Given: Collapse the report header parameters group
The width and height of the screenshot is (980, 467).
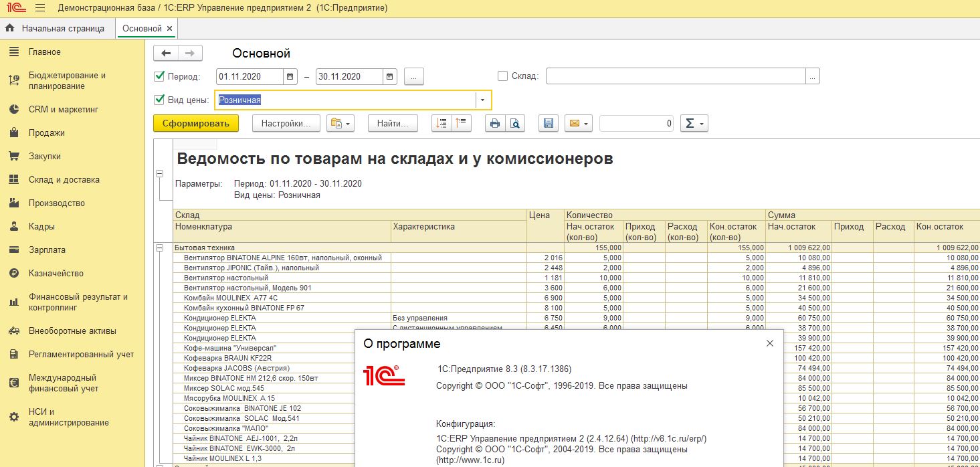Looking at the screenshot, I should pos(159,174).
